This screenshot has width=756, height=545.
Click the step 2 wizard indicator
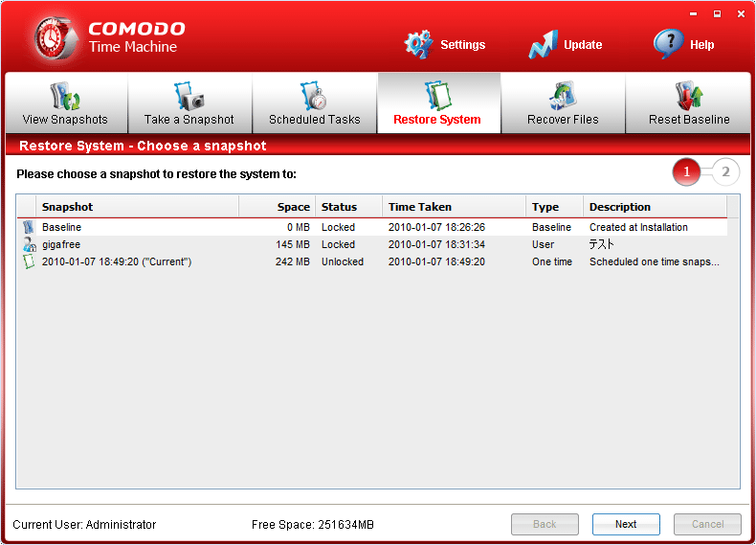click(x=725, y=171)
